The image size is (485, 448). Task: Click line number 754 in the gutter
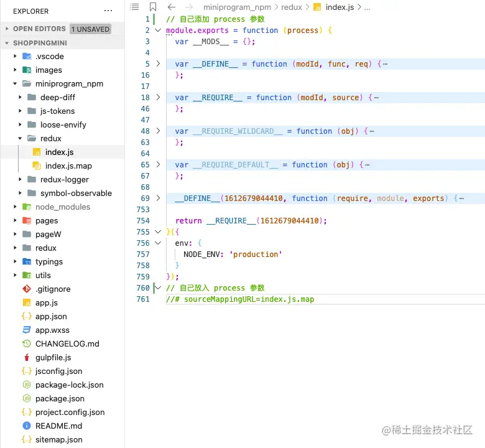[143, 221]
